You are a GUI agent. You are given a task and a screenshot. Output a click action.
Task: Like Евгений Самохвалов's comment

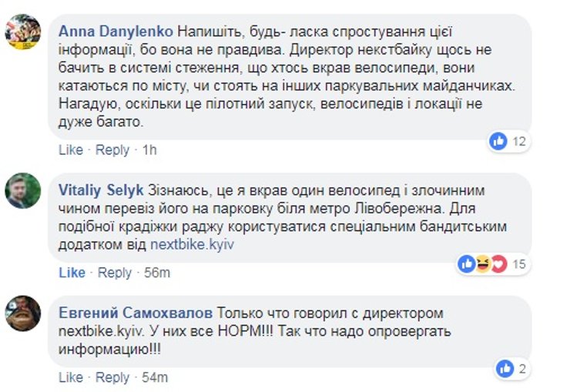[70, 377]
